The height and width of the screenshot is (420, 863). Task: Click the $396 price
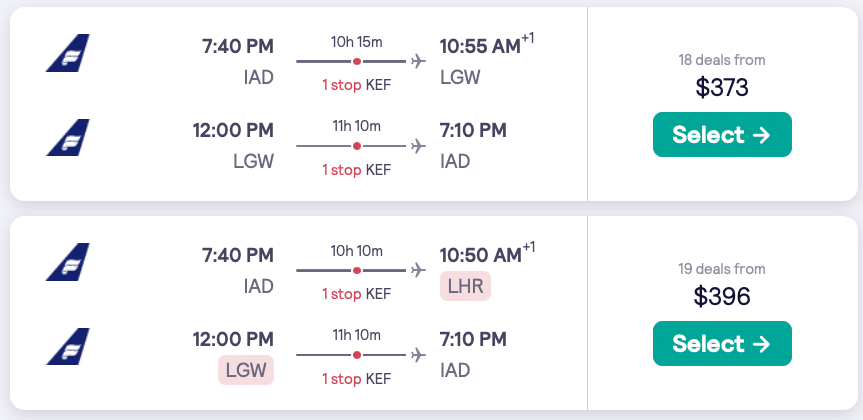click(x=721, y=297)
